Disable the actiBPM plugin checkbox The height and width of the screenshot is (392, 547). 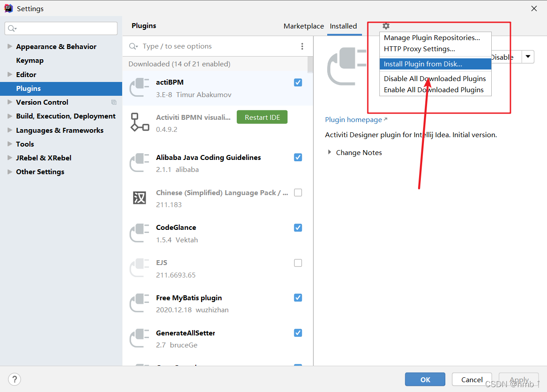click(298, 82)
